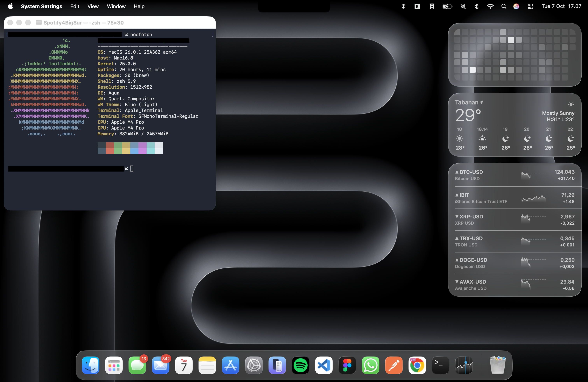This screenshot has width=588, height=382.
Task: Open Messages with 13 unread badge
Action: point(137,365)
